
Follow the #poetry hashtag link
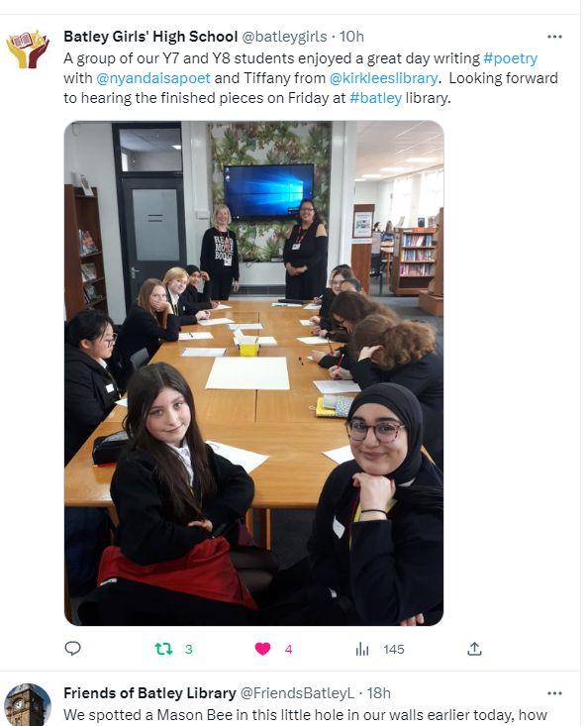click(510, 58)
